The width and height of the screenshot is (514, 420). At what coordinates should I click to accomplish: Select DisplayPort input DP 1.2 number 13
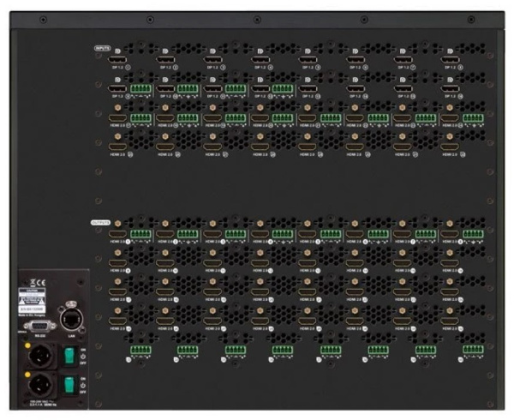[308, 88]
